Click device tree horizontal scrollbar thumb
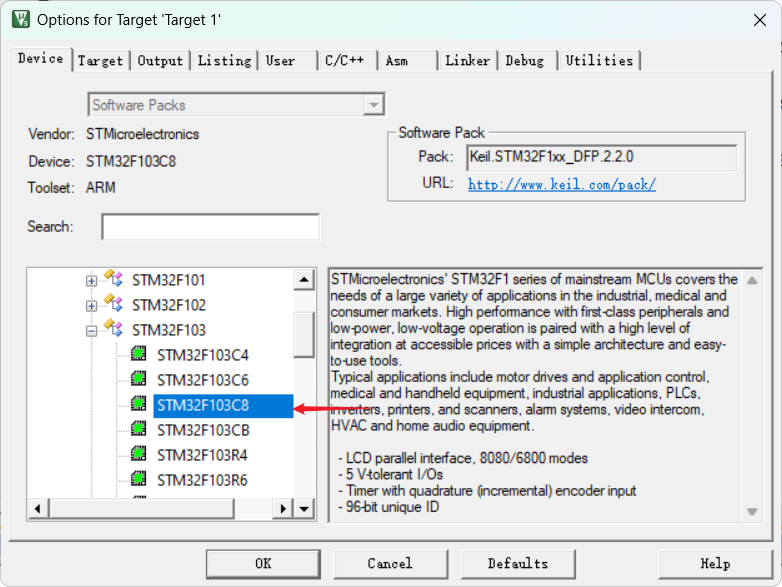782x587 pixels. pos(141,509)
